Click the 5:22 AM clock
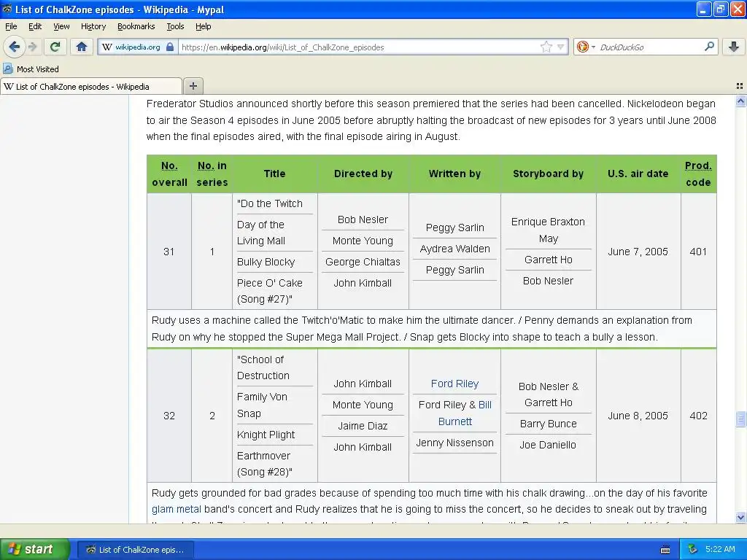Viewport: 747px width, 560px height. click(x=720, y=549)
